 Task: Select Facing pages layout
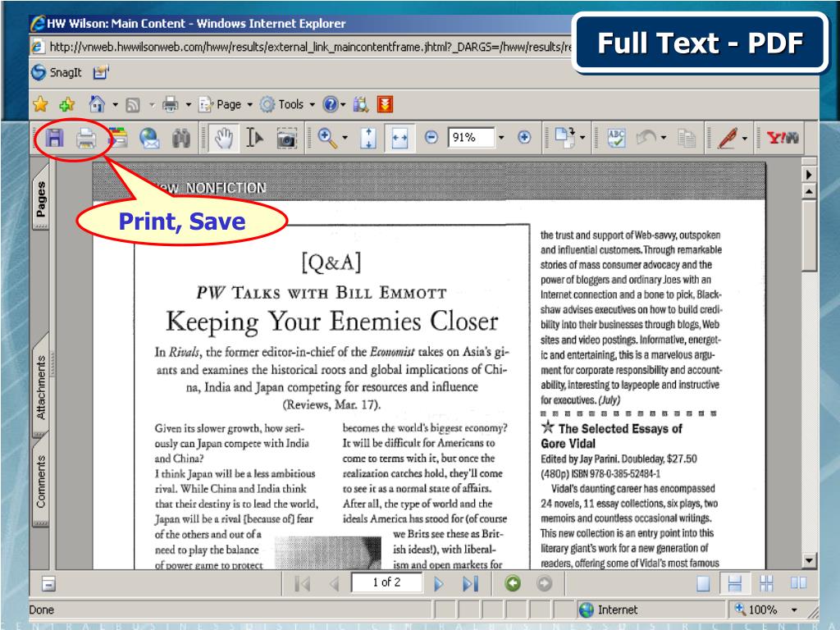pyautogui.click(x=798, y=583)
